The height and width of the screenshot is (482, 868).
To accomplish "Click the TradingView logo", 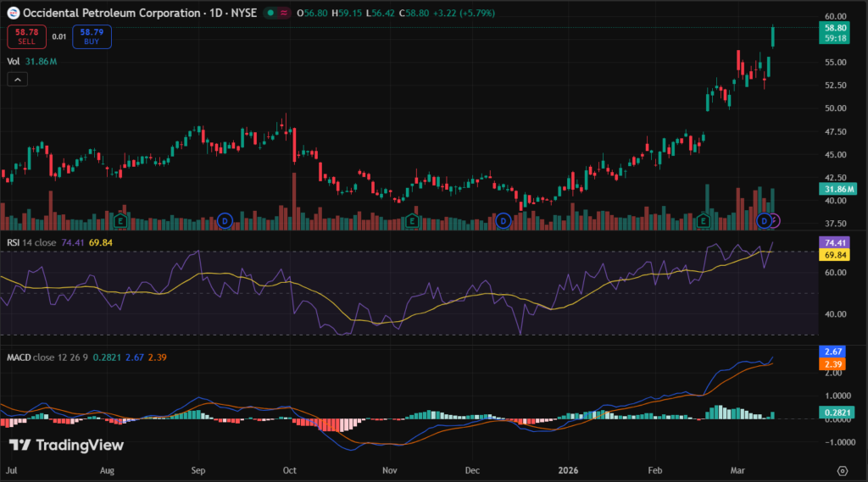I will click(x=66, y=445).
